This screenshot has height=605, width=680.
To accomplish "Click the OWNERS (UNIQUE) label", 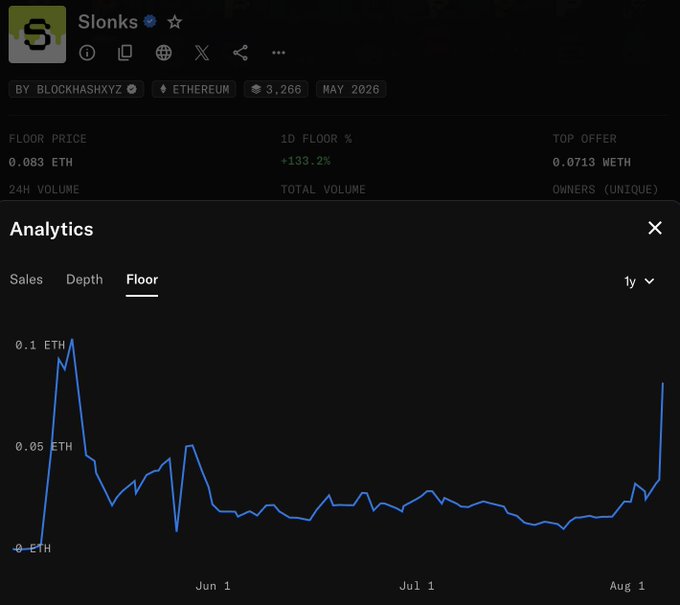I will 605,190.
